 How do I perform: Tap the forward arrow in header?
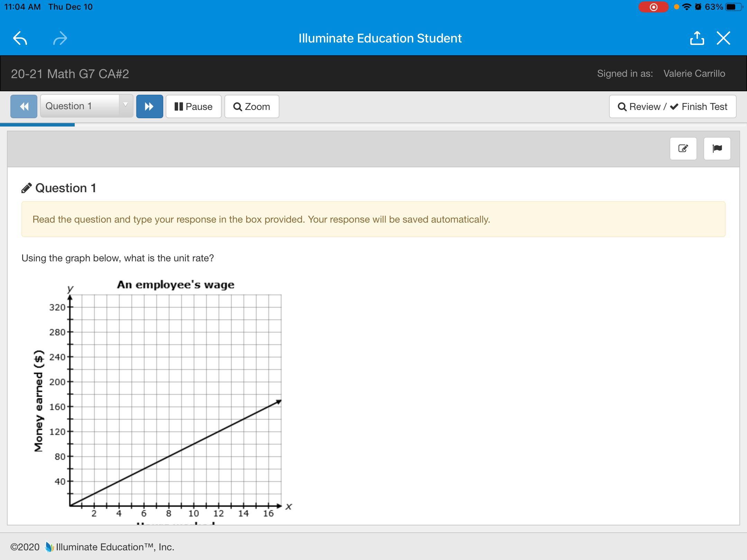click(60, 38)
